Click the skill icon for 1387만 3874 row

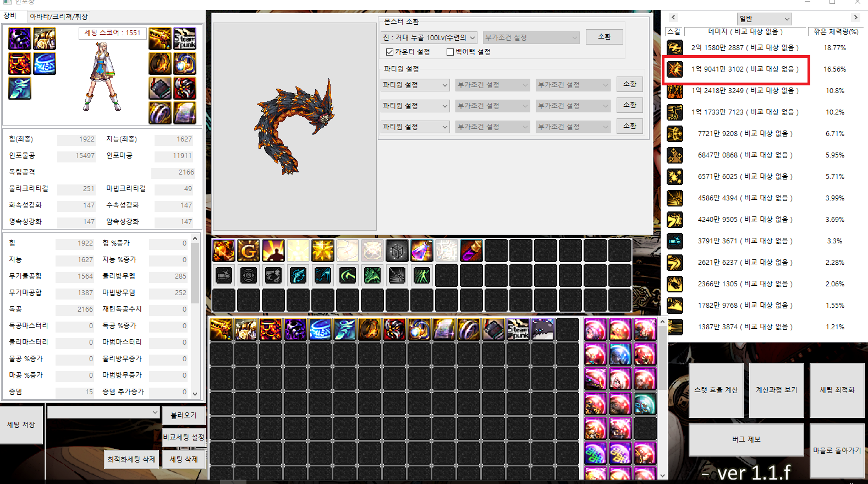[x=675, y=327]
